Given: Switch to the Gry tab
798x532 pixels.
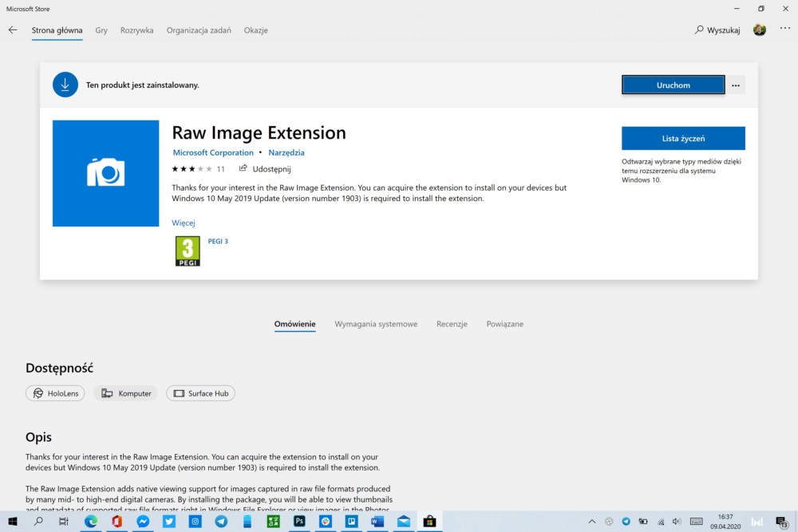Looking at the screenshot, I should point(101,30).
